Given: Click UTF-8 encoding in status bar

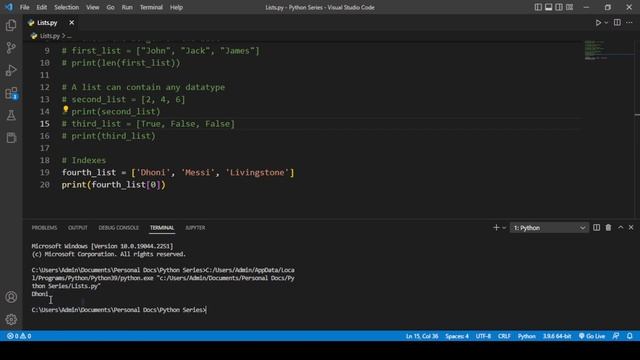Looking at the screenshot, I should pos(483,336).
